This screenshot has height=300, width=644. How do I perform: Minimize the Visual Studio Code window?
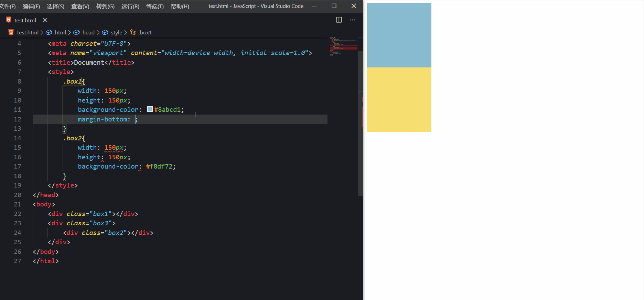tap(314, 6)
